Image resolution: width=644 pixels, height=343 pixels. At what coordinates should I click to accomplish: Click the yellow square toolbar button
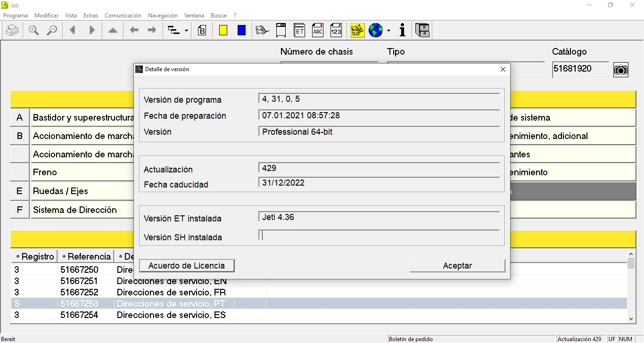[223, 31]
